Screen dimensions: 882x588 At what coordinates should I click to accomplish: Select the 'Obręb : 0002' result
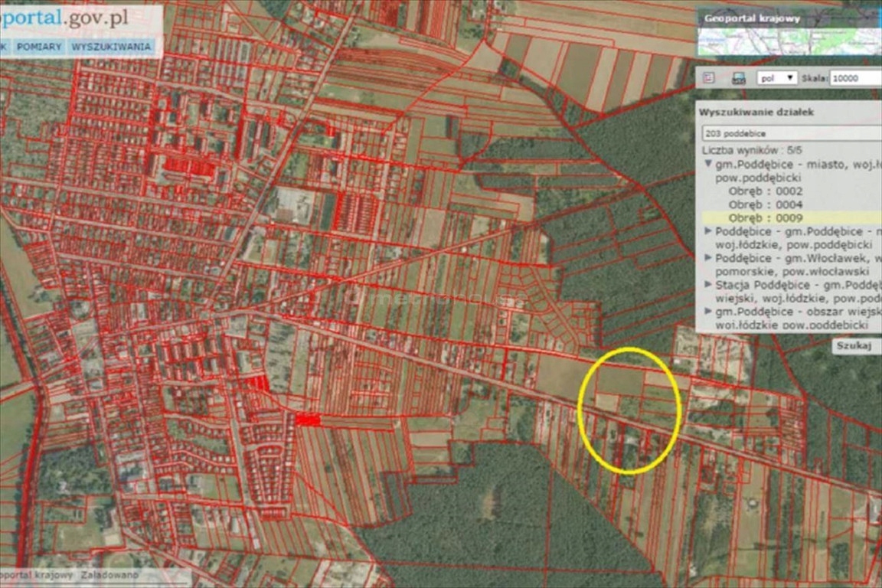765,191
